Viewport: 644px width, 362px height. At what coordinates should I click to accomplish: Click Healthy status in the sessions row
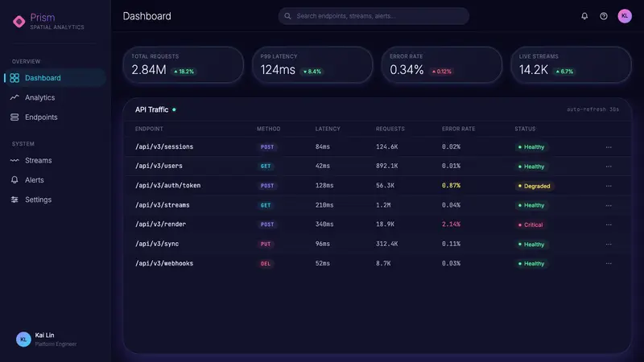pyautogui.click(x=531, y=147)
